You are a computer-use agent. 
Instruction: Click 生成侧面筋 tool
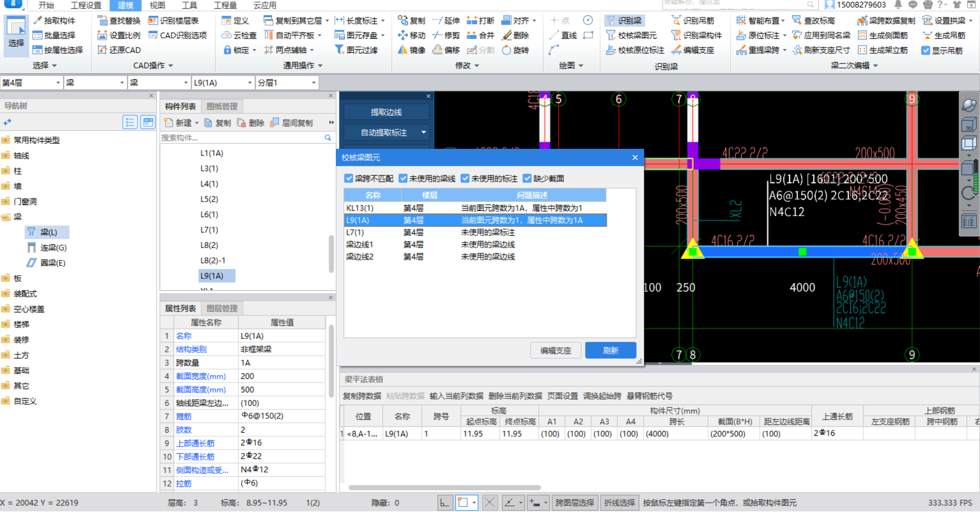tap(883, 35)
